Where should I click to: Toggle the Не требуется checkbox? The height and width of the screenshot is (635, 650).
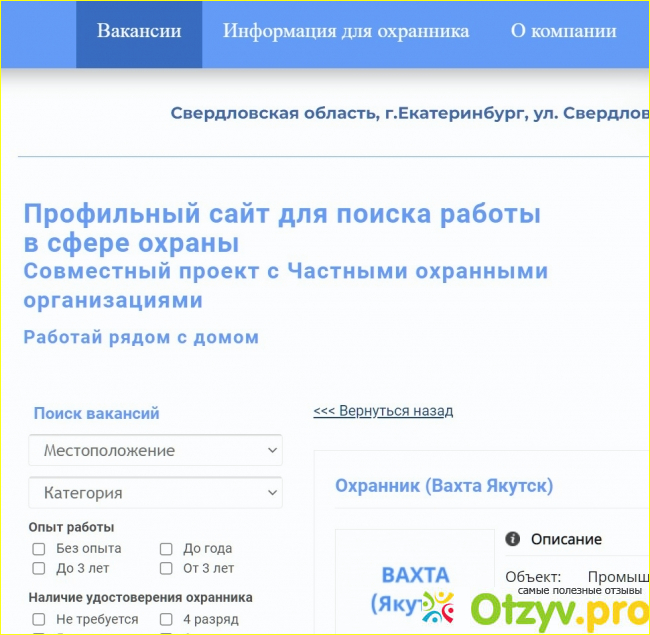click(39, 620)
